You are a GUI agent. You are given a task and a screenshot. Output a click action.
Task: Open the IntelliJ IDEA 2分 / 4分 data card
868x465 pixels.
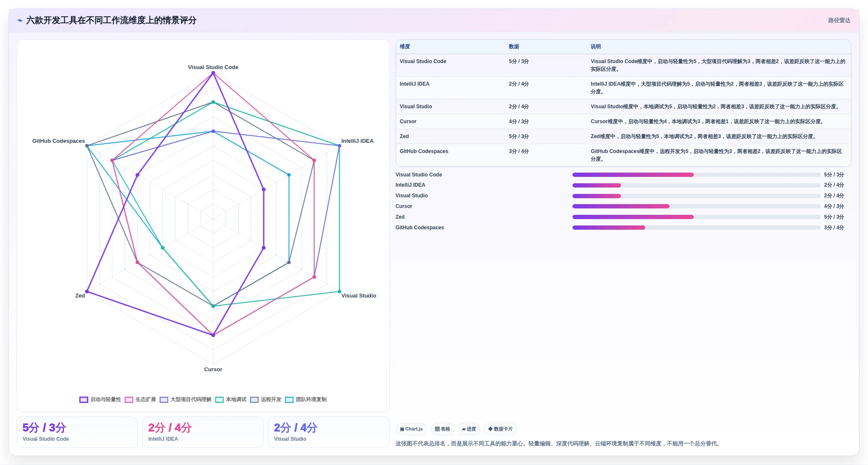pos(203,432)
